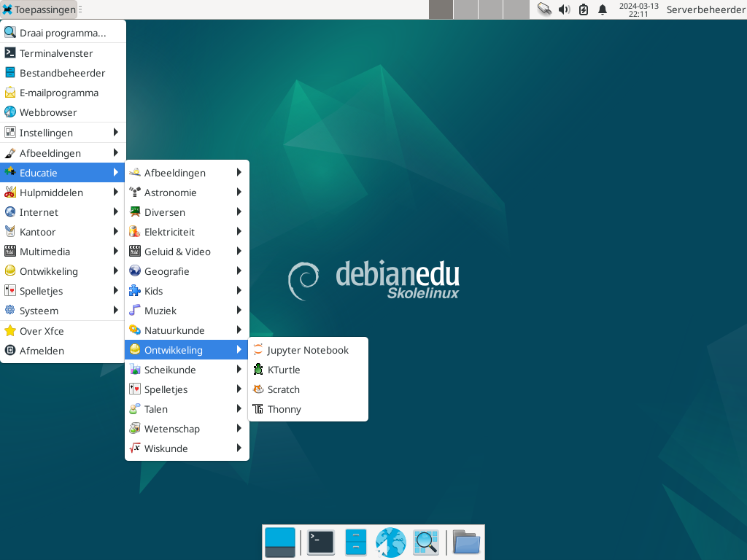Expand the Multimedia submenu arrow

[x=116, y=252]
